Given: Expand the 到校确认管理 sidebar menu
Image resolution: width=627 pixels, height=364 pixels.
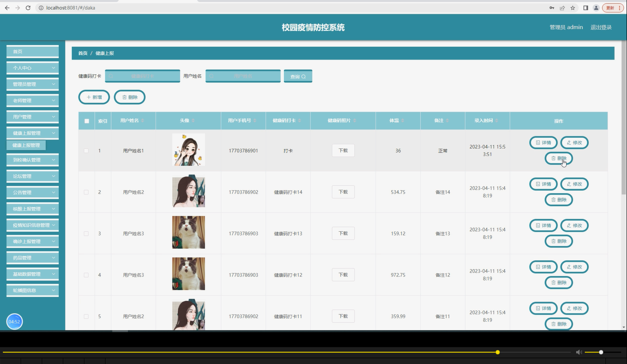Looking at the screenshot, I should click(33, 160).
